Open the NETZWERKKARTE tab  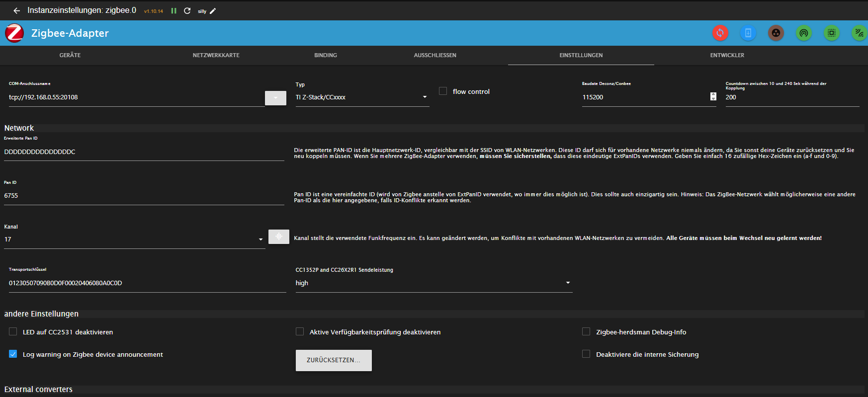point(216,55)
